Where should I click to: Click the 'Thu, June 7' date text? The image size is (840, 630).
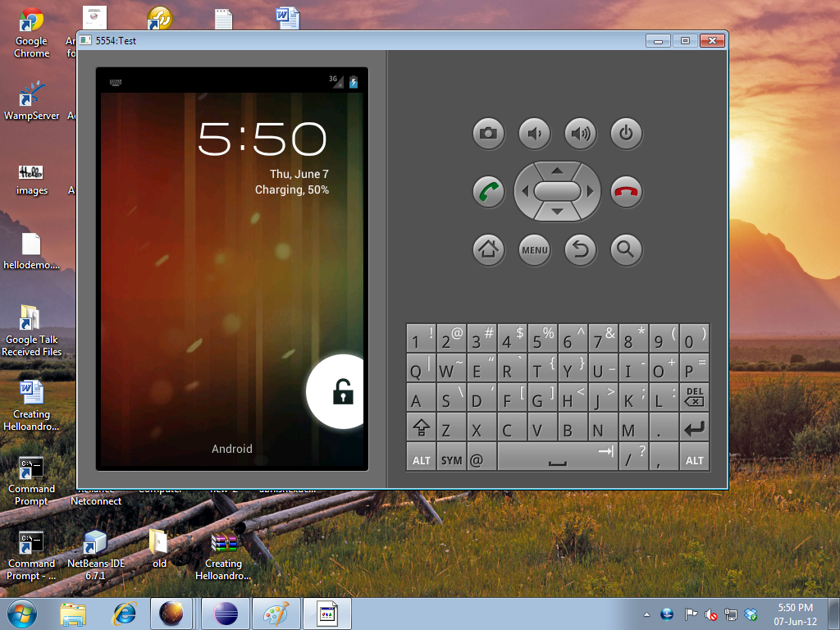(x=299, y=174)
